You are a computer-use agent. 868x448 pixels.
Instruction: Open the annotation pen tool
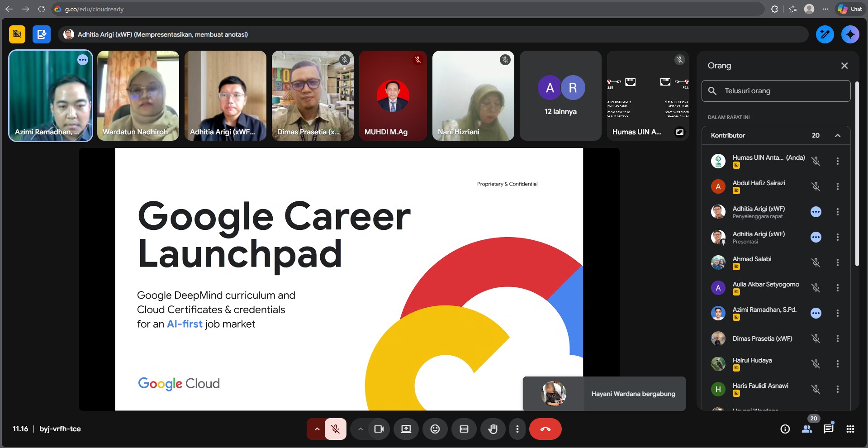pyautogui.click(x=825, y=34)
